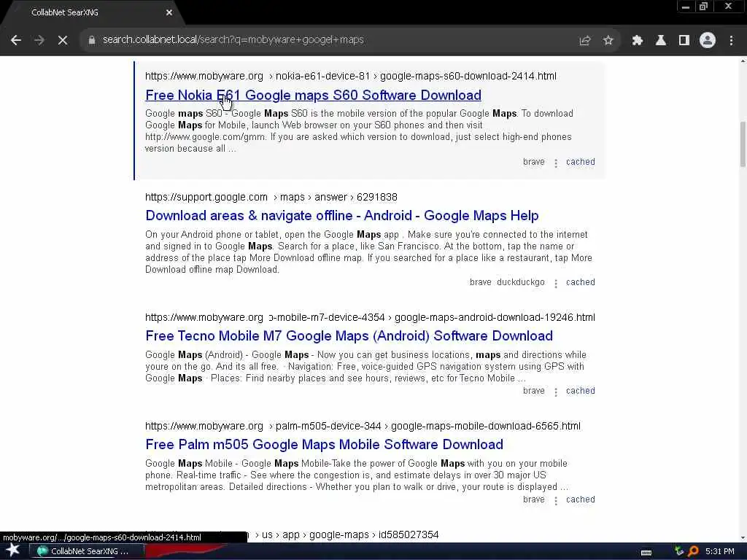Open cached version of Nokia E61 result
This screenshot has height=560, width=747.
click(580, 162)
